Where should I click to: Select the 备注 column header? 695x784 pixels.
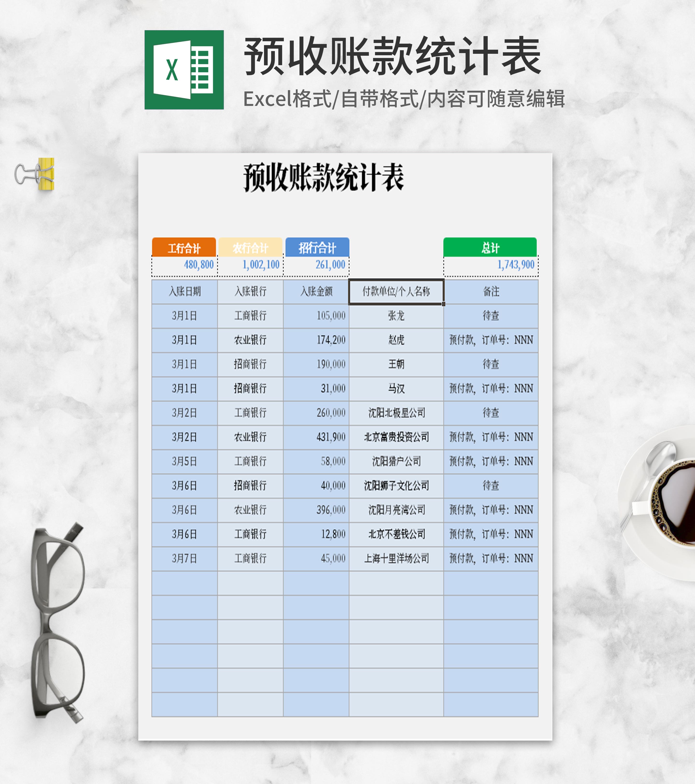click(x=492, y=292)
